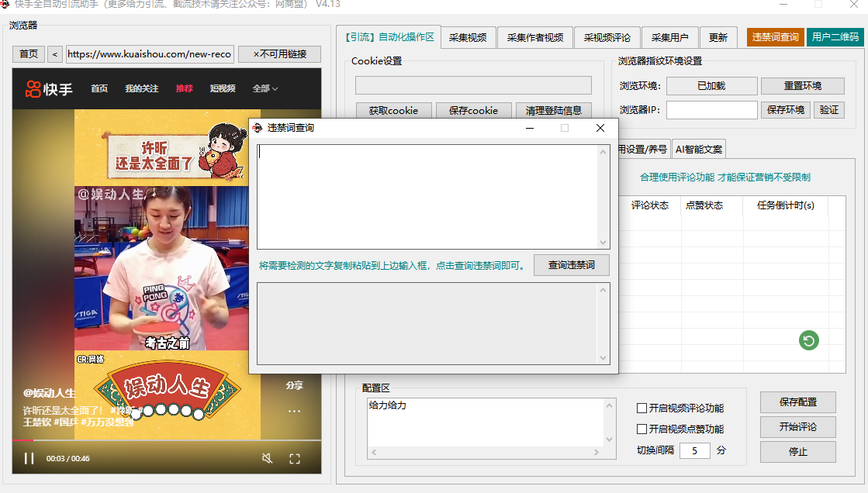Click the browser 首页 home button
Image resolution: width=868 pixels, height=493 pixels.
(29, 54)
